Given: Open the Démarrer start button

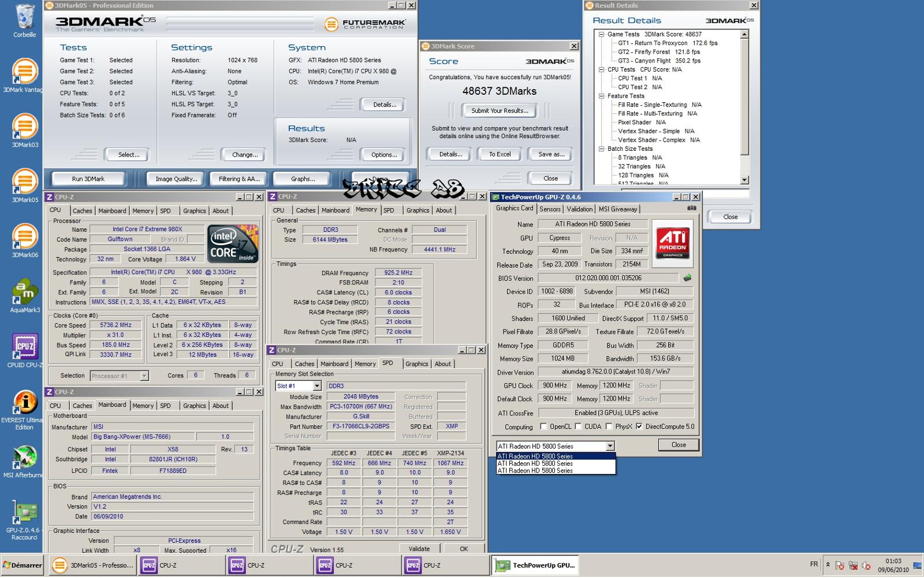Looking at the screenshot, I should (23, 565).
